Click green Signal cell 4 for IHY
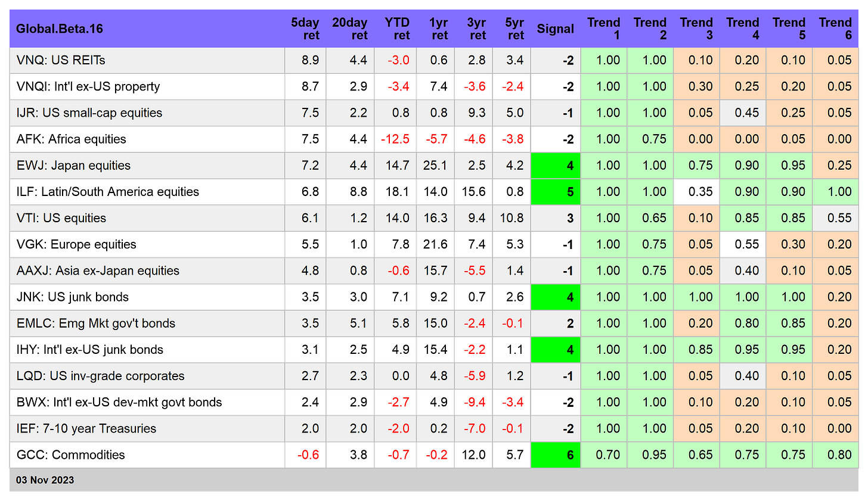Screen dimensions: 868x501 point(556,350)
